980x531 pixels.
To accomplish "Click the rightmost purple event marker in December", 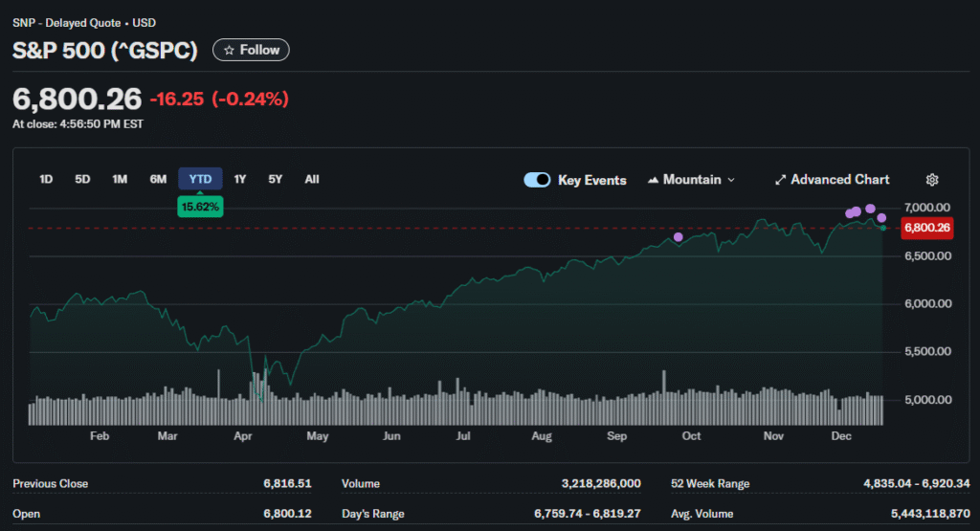I will tap(881, 218).
